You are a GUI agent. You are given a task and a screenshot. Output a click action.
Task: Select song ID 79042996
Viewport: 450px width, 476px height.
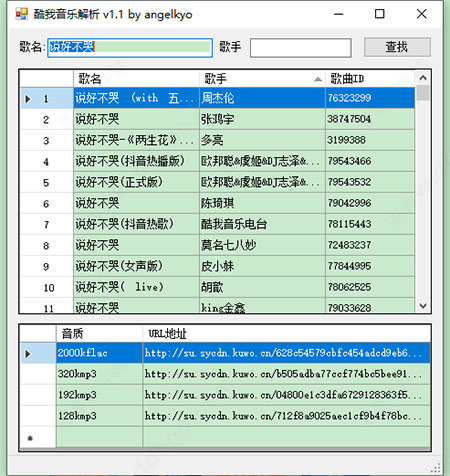[x=370, y=203]
